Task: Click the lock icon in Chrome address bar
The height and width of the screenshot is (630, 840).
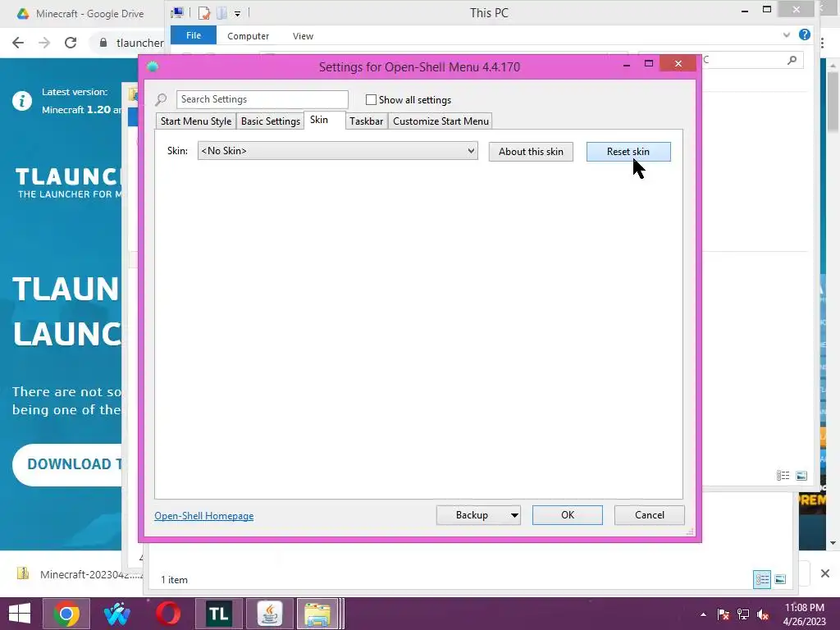Action: (x=103, y=43)
